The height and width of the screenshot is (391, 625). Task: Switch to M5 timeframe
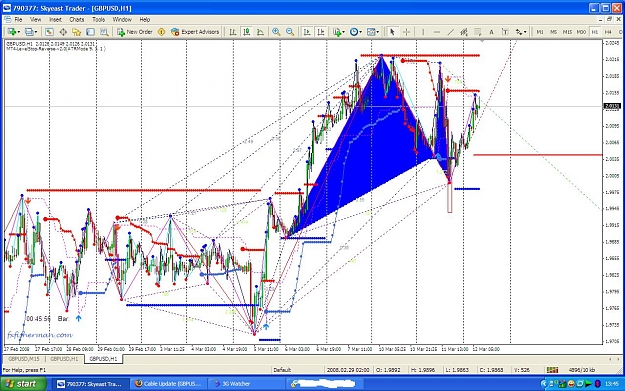(553, 32)
